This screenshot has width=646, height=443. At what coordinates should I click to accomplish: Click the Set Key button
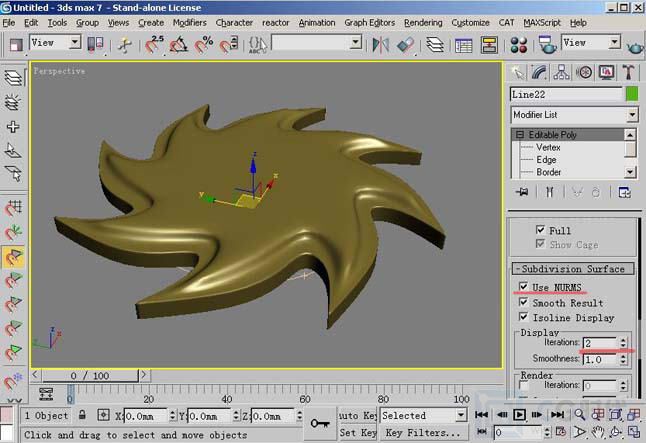[358, 432]
